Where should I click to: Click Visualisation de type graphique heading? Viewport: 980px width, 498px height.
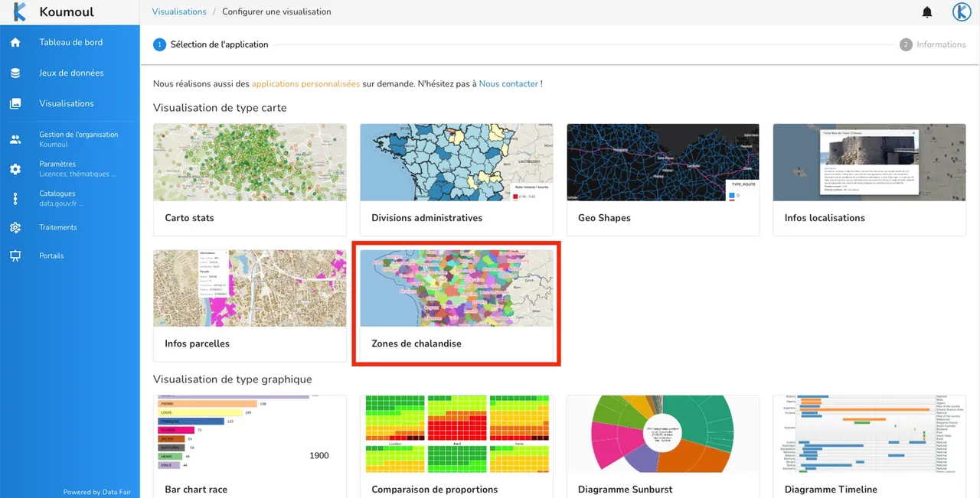[x=232, y=379]
